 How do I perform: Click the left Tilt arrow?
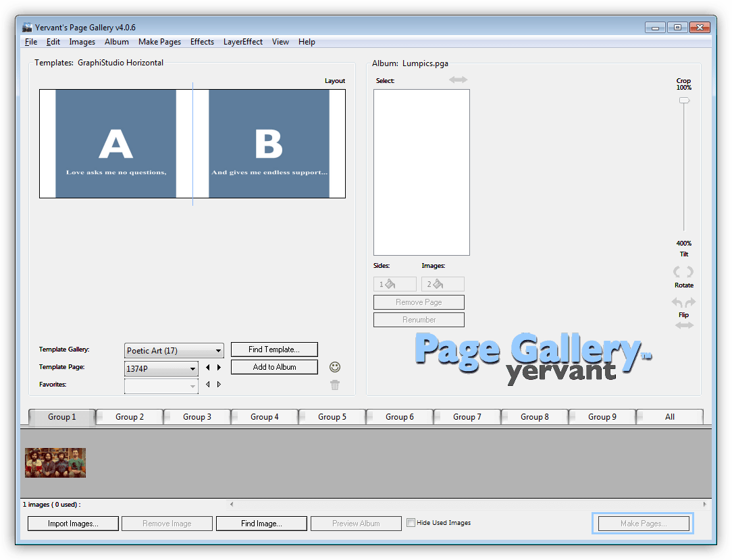[677, 271]
